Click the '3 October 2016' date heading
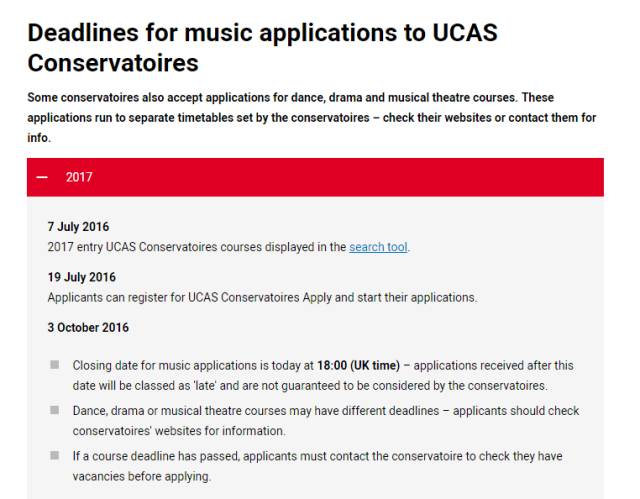Image resolution: width=640 pixels, height=499 pixels. [88, 327]
